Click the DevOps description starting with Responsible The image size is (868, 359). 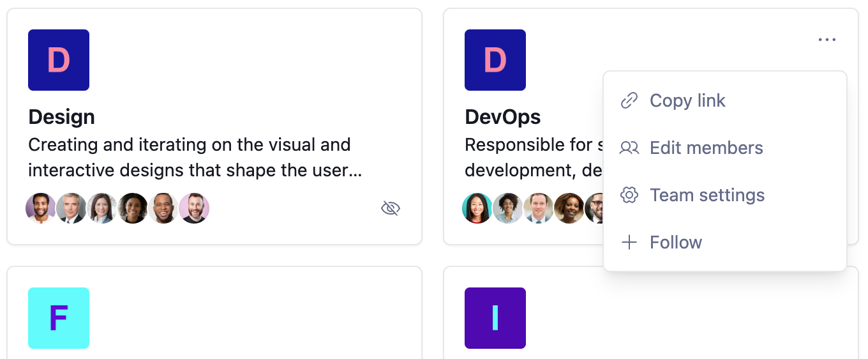click(x=534, y=157)
